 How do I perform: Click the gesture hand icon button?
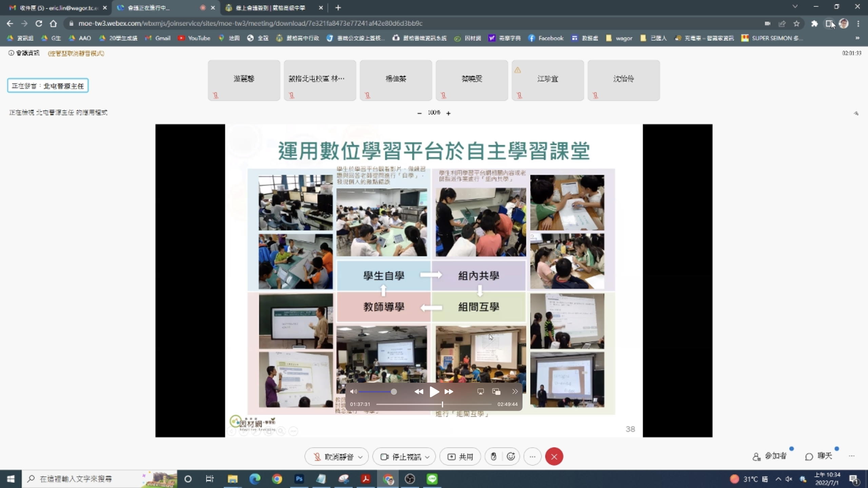point(494,456)
